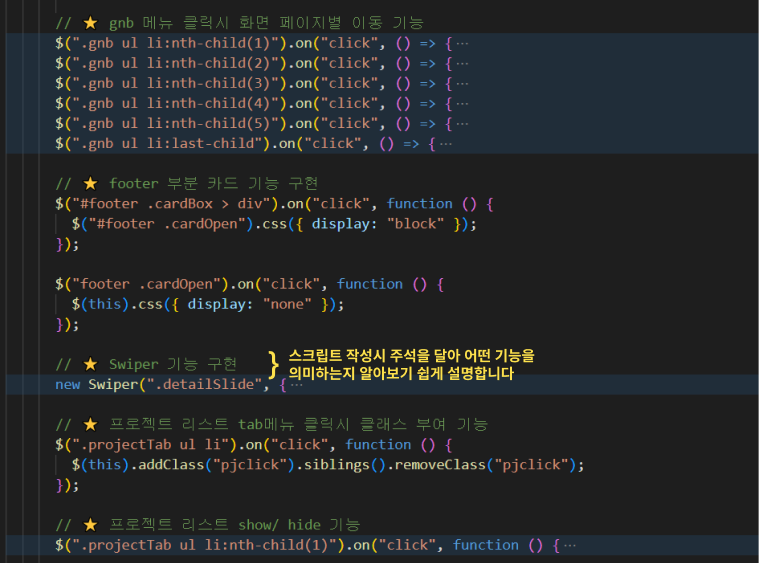
Task: Expand the folded nth-child(2) gnb click handler
Action: pyautogui.click(x=462, y=63)
